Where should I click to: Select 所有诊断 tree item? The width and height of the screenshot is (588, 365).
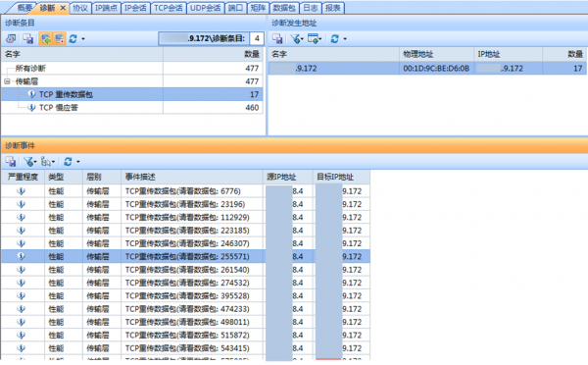click(30, 69)
